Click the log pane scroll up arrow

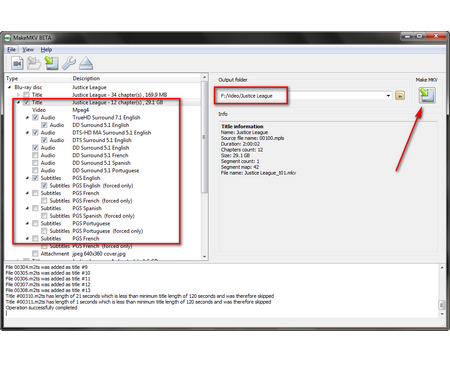(442, 268)
